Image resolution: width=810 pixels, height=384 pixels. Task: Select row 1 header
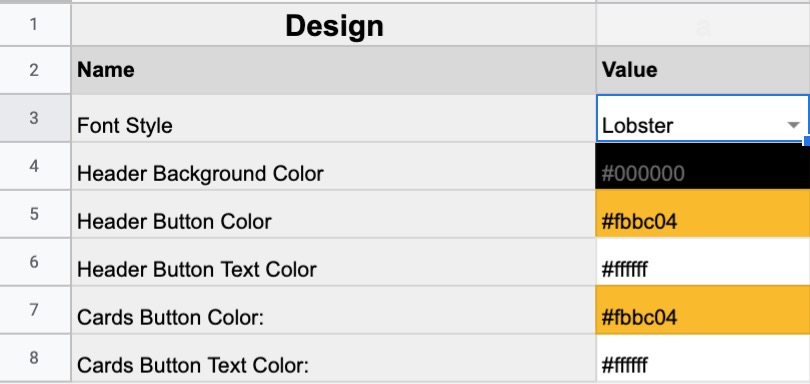click(x=35, y=24)
